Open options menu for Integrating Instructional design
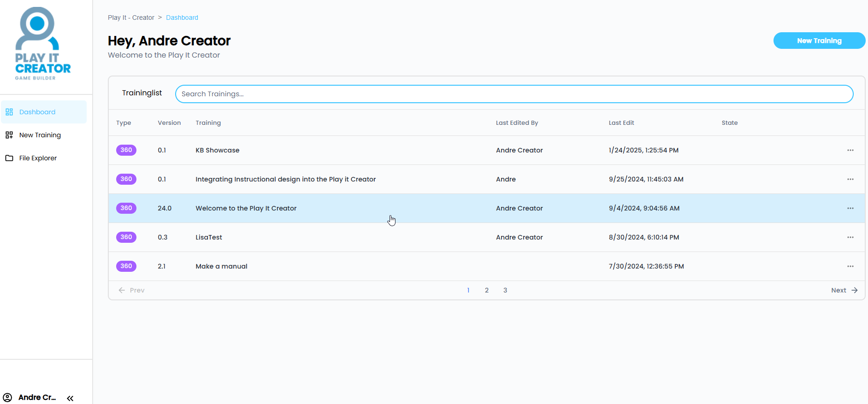The width and height of the screenshot is (868, 404). coord(850,179)
